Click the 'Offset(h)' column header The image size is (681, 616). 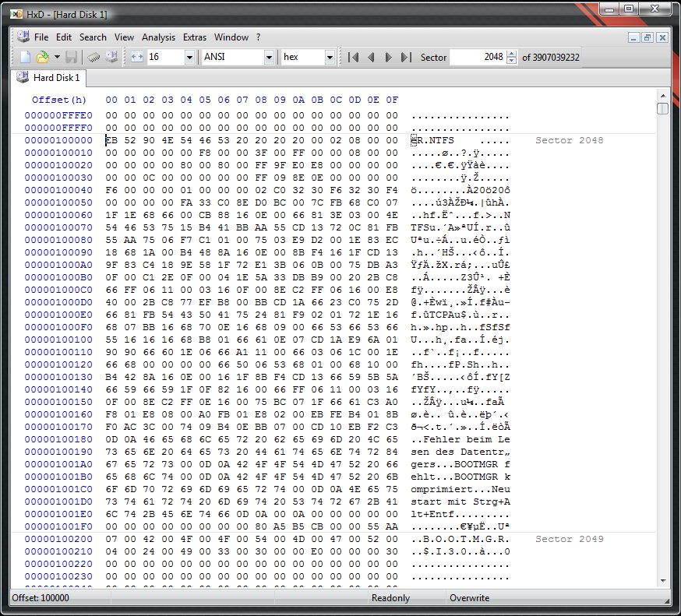(59, 100)
